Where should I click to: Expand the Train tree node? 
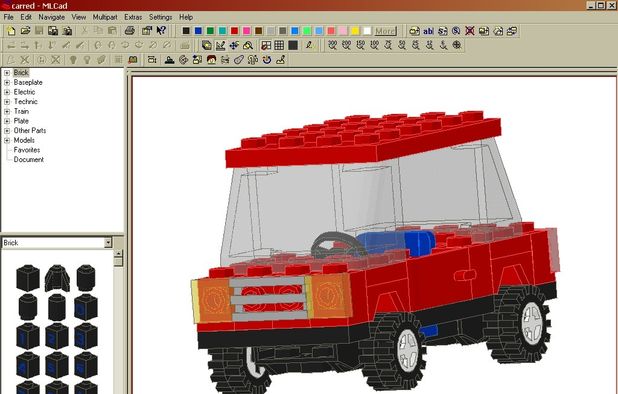7,112
